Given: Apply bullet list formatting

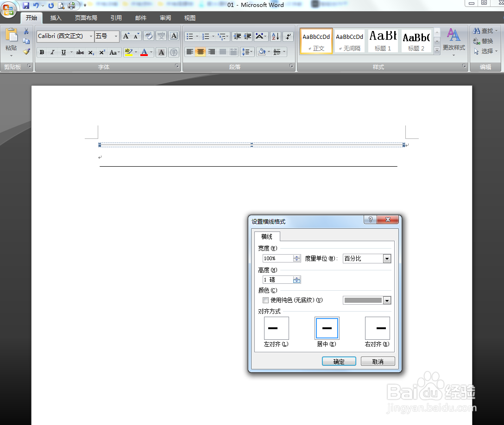Looking at the screenshot, I should click(190, 36).
